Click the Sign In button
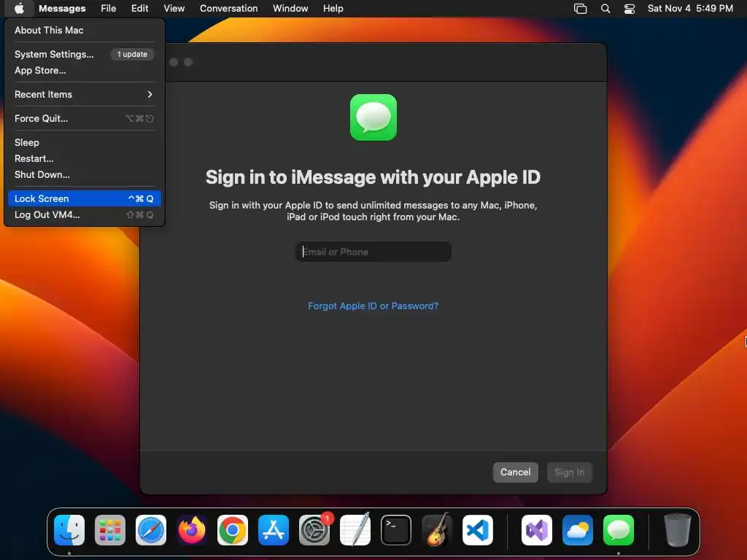 [x=569, y=472]
